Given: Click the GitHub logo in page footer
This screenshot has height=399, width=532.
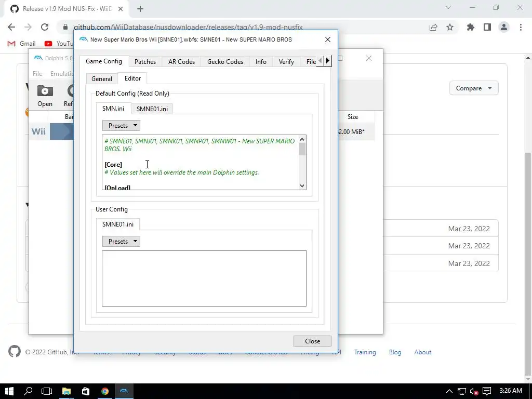Looking at the screenshot, I should [x=15, y=352].
